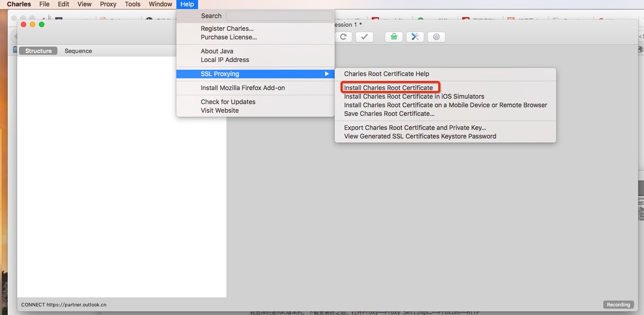This screenshot has width=644, height=315.
Task: Focus the Help menu Search field
Action: point(279,16)
